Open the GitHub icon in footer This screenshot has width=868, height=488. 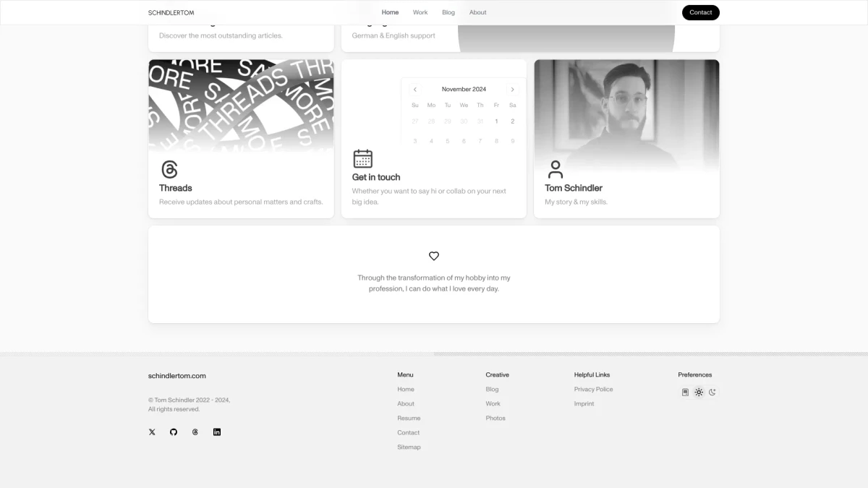point(174,432)
